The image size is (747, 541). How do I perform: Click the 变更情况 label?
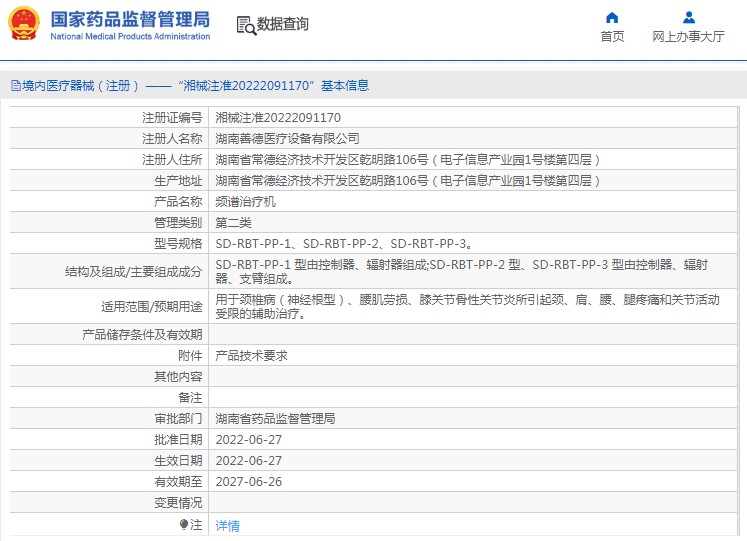(178, 502)
